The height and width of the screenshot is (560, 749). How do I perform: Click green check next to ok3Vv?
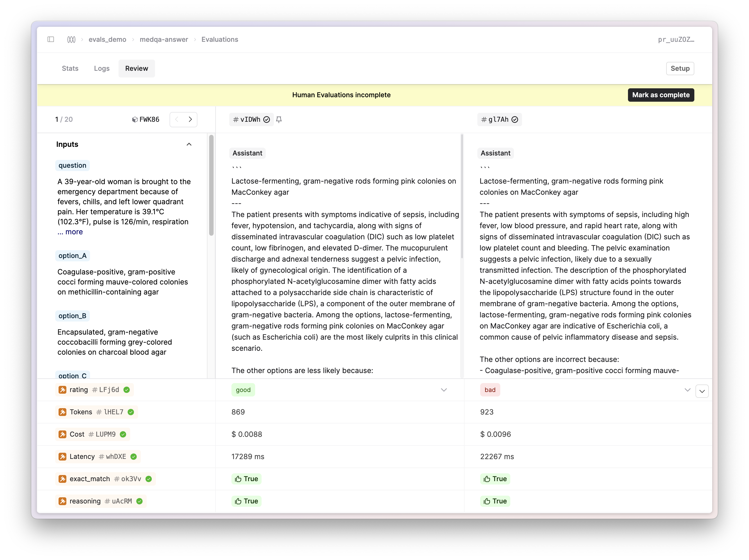(149, 479)
